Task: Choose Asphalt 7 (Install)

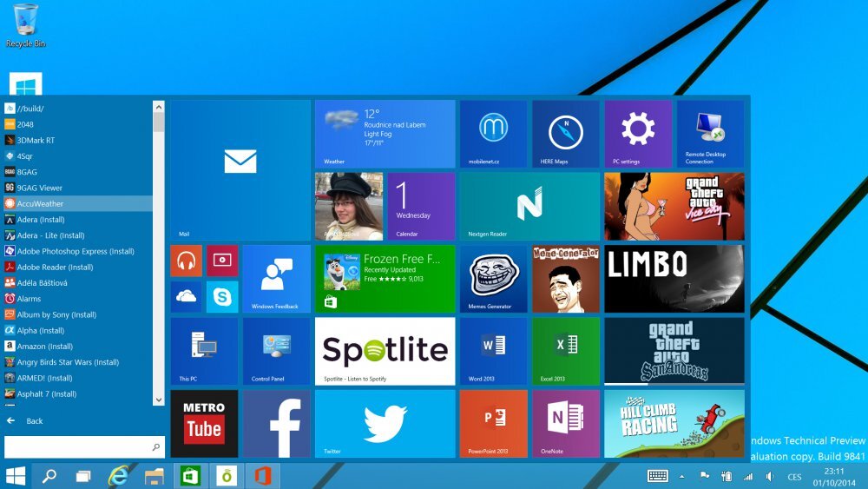Action: pos(76,393)
